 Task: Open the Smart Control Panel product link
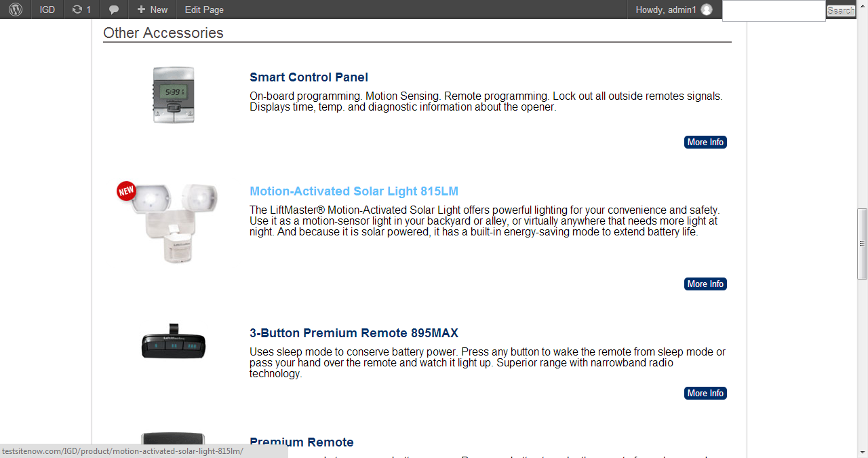point(309,77)
